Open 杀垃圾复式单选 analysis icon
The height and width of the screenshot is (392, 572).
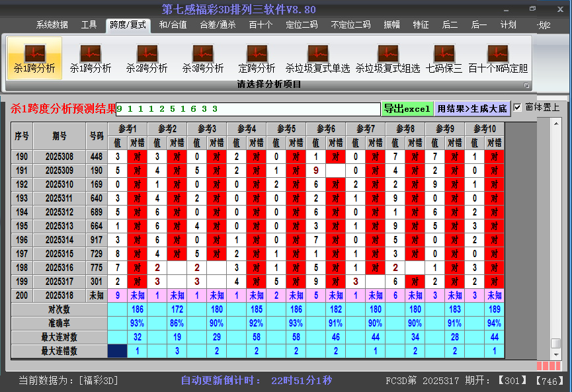pyautogui.click(x=317, y=58)
